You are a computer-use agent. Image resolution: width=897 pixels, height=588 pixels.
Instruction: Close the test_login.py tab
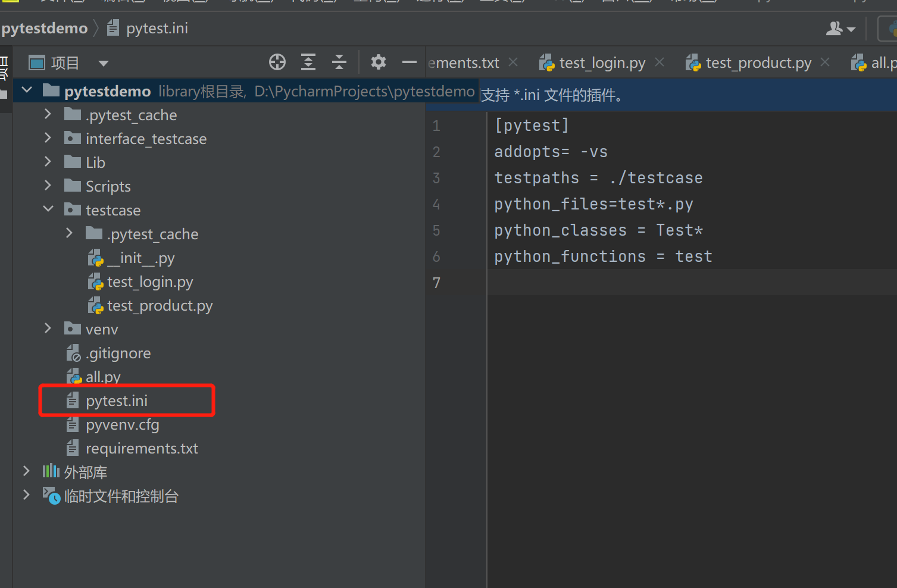tap(660, 62)
